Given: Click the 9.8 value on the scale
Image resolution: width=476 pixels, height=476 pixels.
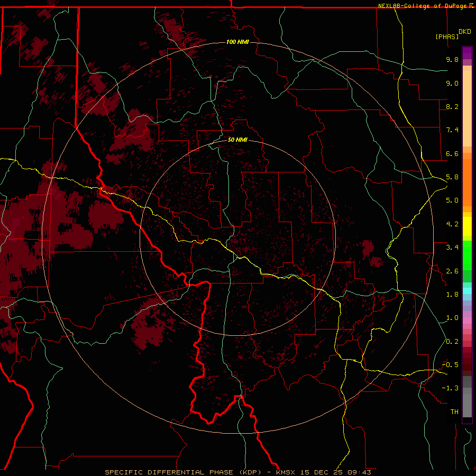Looking at the screenshot, I should (x=452, y=59).
